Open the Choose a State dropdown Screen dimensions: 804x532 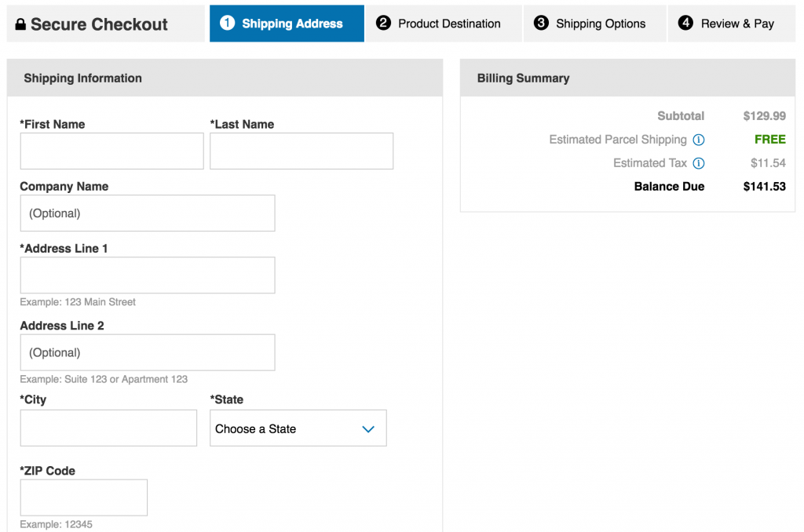point(298,428)
